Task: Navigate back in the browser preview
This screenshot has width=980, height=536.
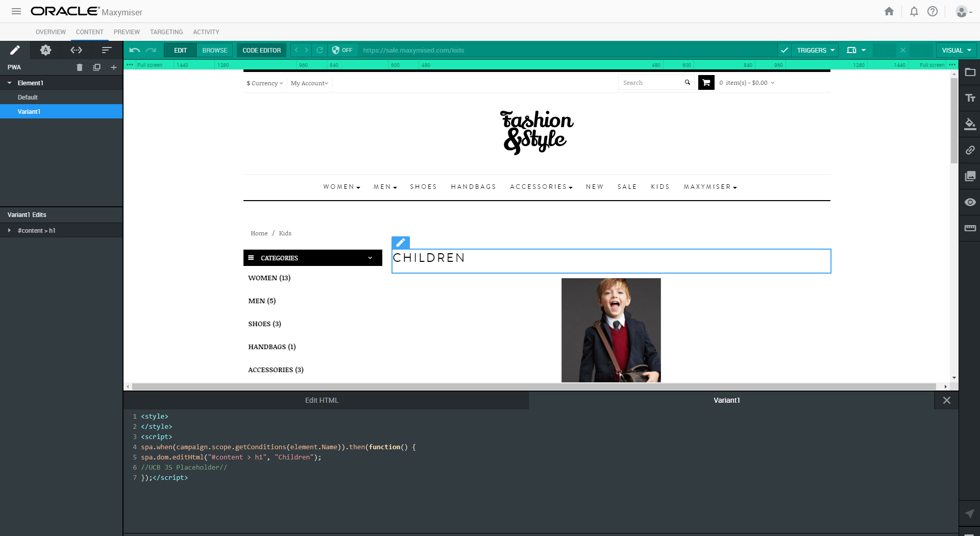Action: point(297,50)
